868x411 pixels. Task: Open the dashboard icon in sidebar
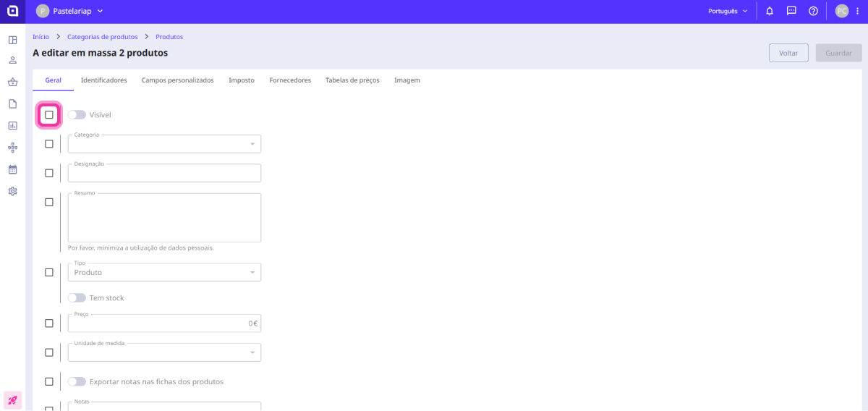coord(12,40)
